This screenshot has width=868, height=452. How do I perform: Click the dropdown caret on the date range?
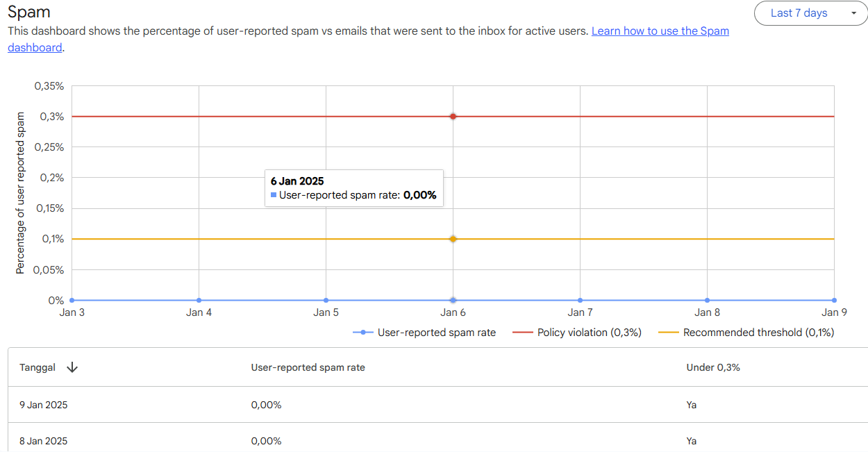(853, 13)
